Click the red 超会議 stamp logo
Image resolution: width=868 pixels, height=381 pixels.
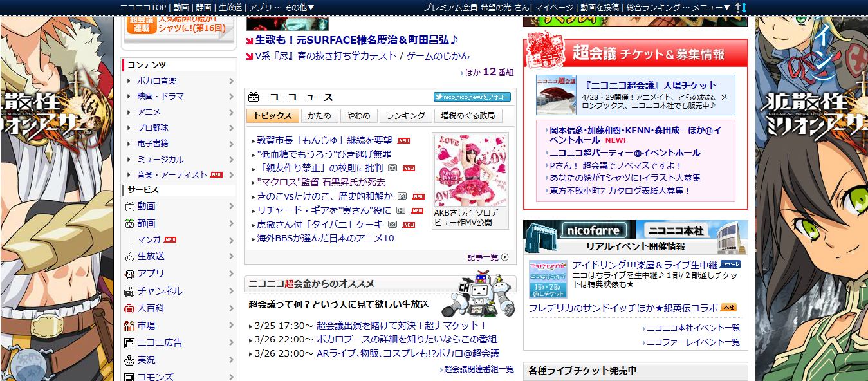546,50
